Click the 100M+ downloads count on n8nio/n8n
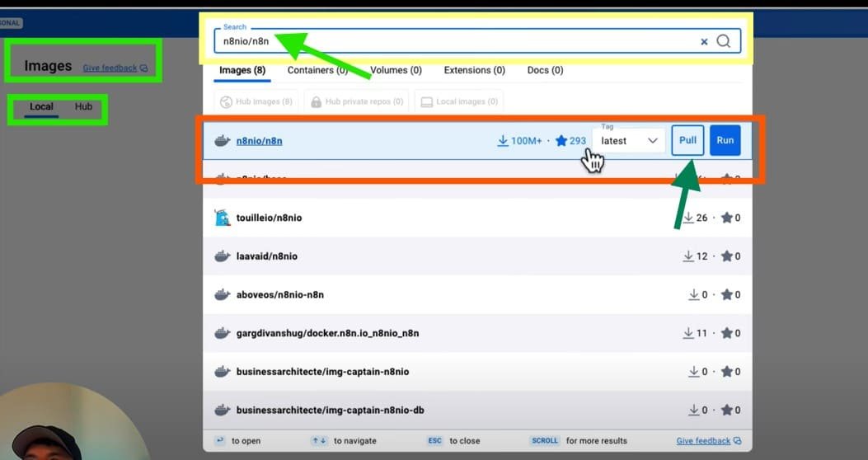 coord(520,141)
